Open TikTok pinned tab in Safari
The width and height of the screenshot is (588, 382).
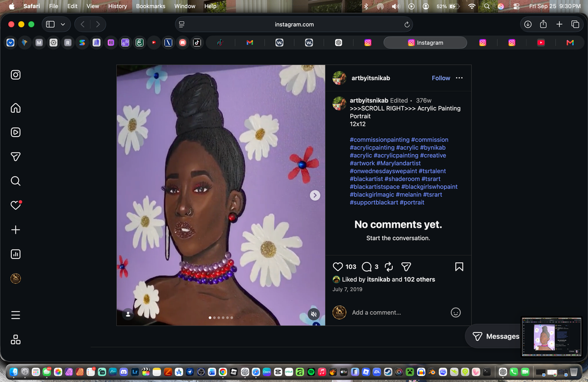point(197,43)
